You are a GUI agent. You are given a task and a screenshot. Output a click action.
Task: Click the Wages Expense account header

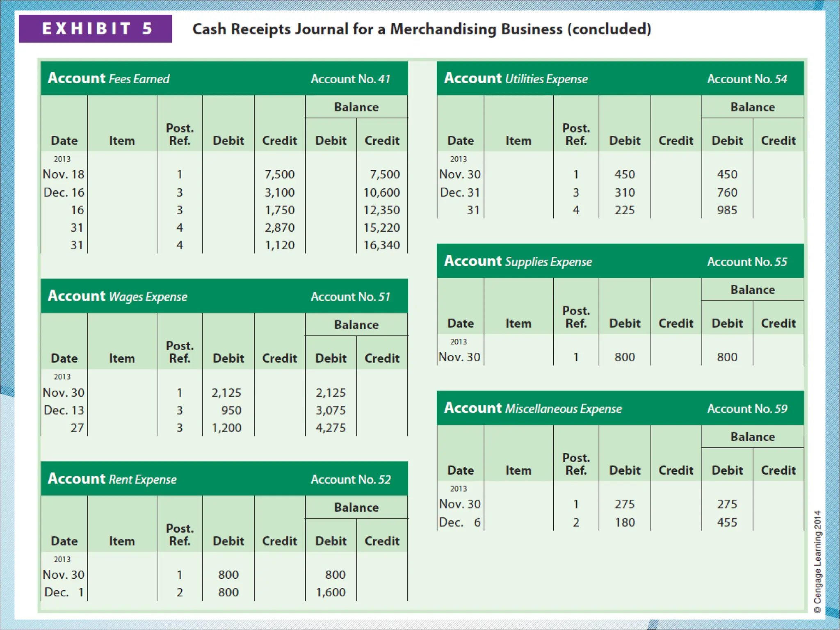tap(118, 296)
